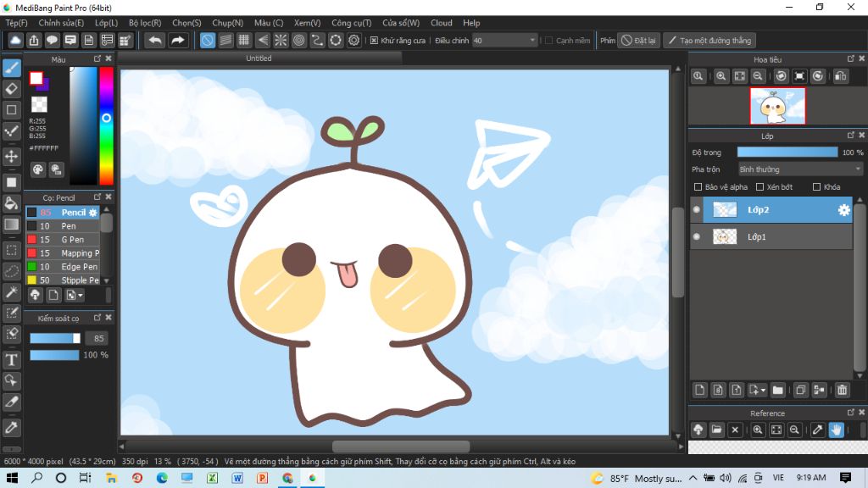This screenshot has width=868, height=488.
Task: Pick a hue on the rainbow bar
Action: [x=106, y=125]
